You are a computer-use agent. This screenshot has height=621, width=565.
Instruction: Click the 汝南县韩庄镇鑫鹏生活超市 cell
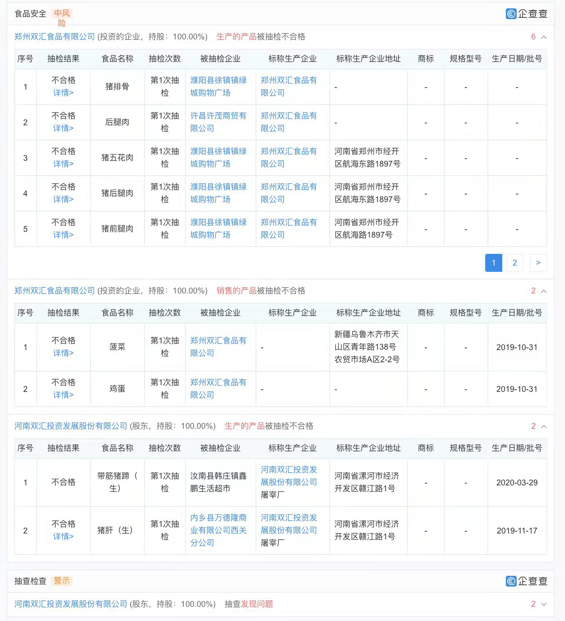[219, 482]
